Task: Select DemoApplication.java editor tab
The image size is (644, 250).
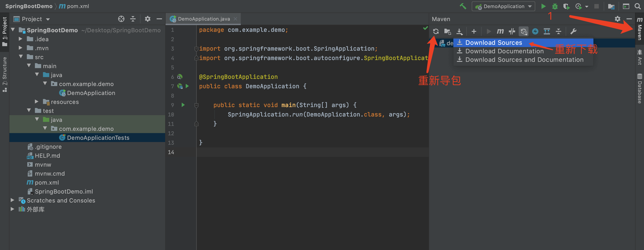Action: 203,19
